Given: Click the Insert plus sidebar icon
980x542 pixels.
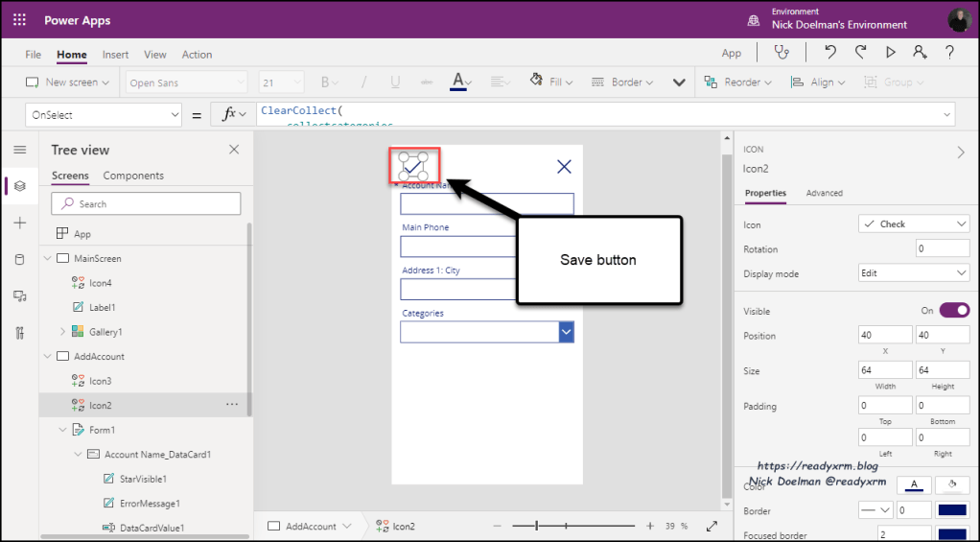Looking at the screenshot, I should (x=19, y=223).
